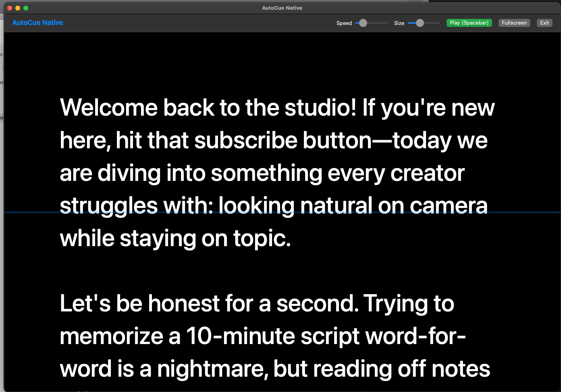Click the line "here, hit that subscribe button—today we"

pyautogui.click(x=274, y=140)
